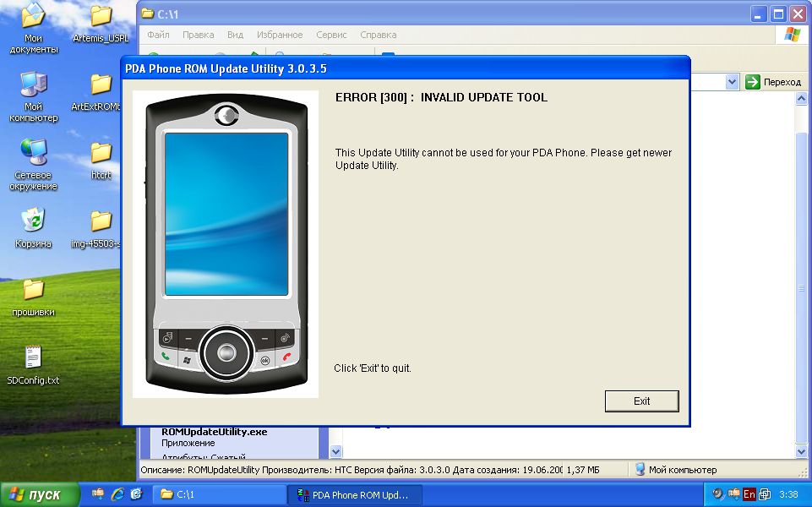812x507 pixels.
Task: Click the Explorer scrollbar down arrow
Action: 801,451
